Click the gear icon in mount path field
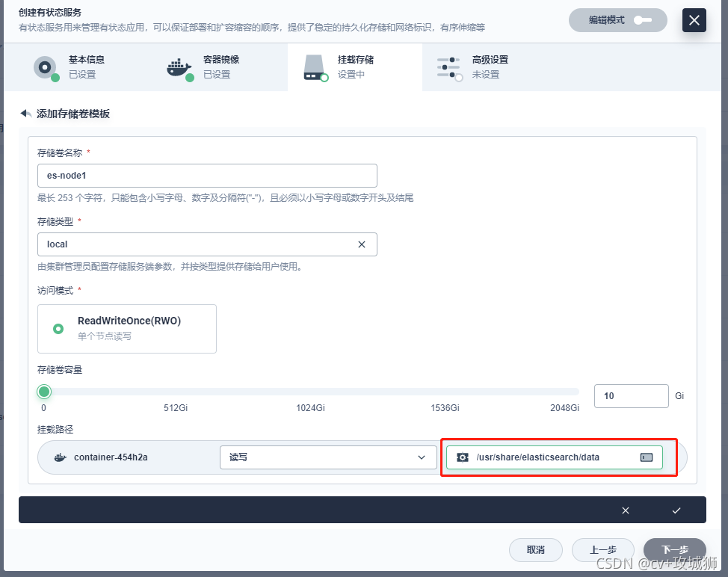The width and height of the screenshot is (728, 577). pos(463,457)
